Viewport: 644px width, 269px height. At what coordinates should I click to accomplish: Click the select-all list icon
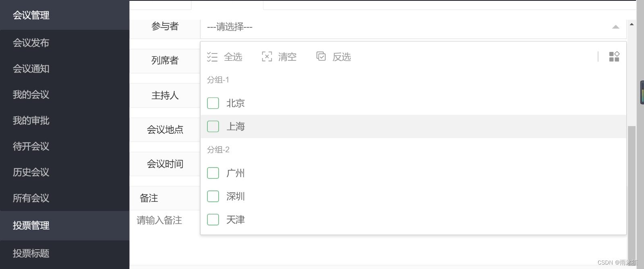click(x=212, y=57)
